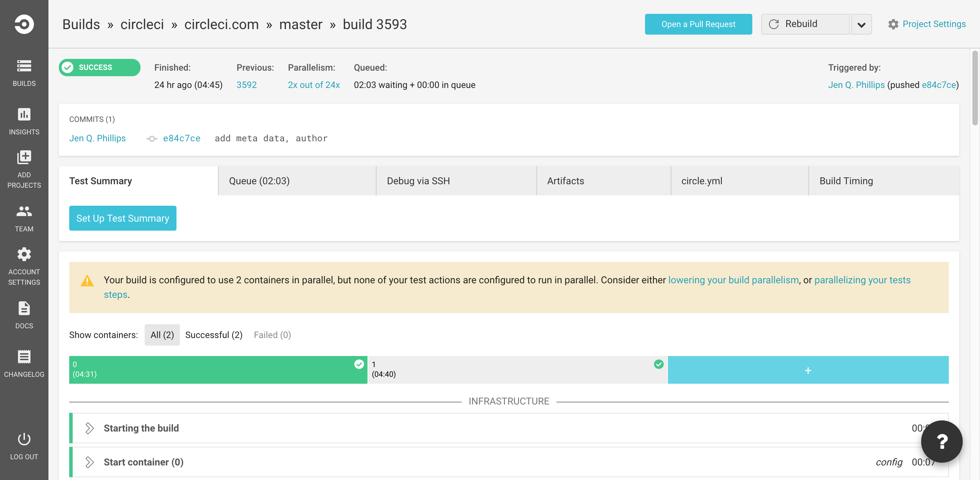
Task: Filter to Successful (2) containers
Action: (x=214, y=335)
